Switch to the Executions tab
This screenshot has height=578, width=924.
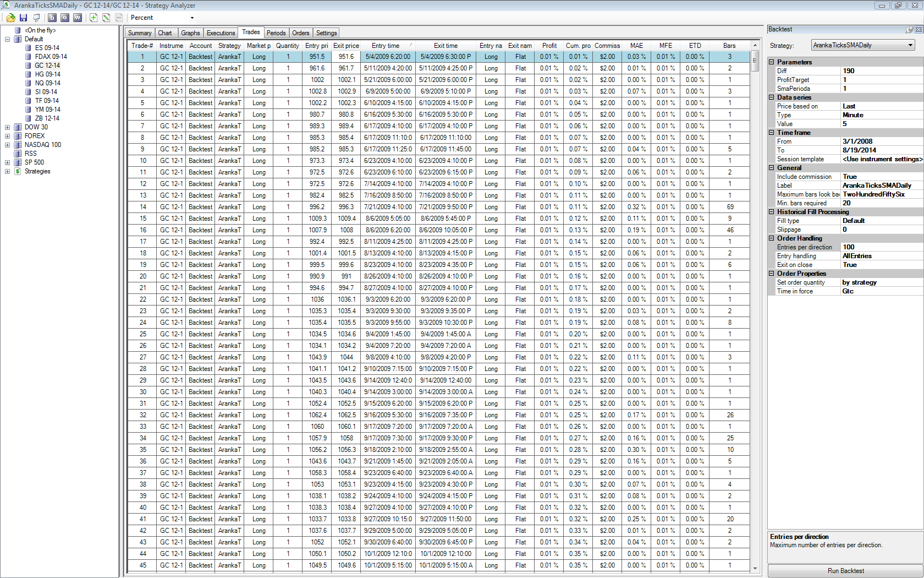click(221, 33)
